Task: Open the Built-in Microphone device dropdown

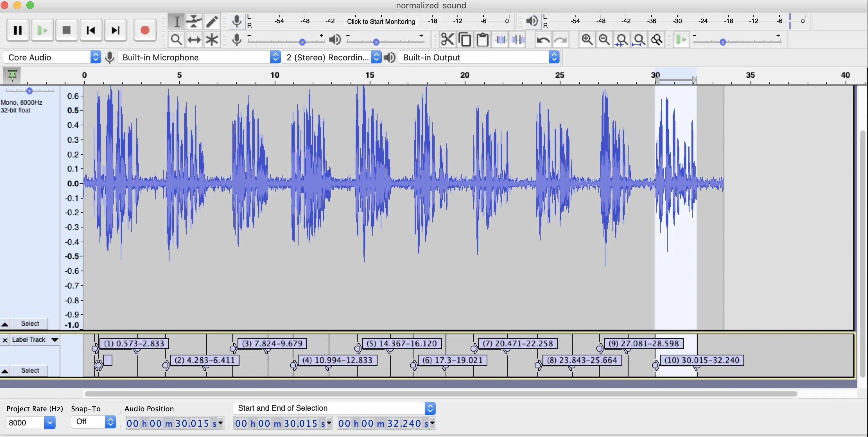Action: (x=199, y=57)
